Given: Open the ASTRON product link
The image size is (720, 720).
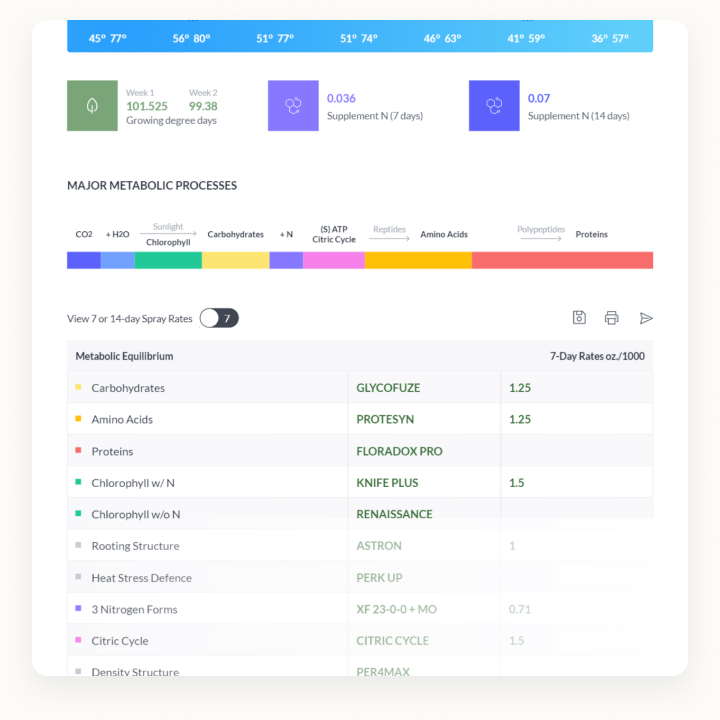Looking at the screenshot, I should coord(379,546).
